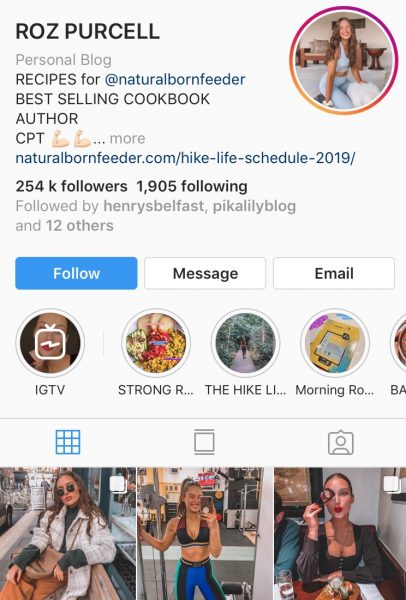
Task: Switch to single-post feed view tab
Action: 204,442
